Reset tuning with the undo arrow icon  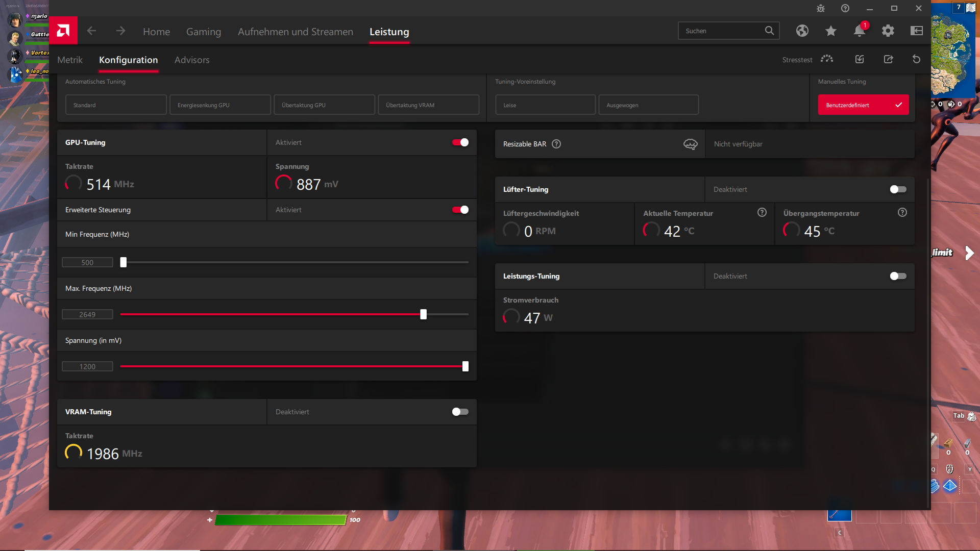(x=916, y=60)
